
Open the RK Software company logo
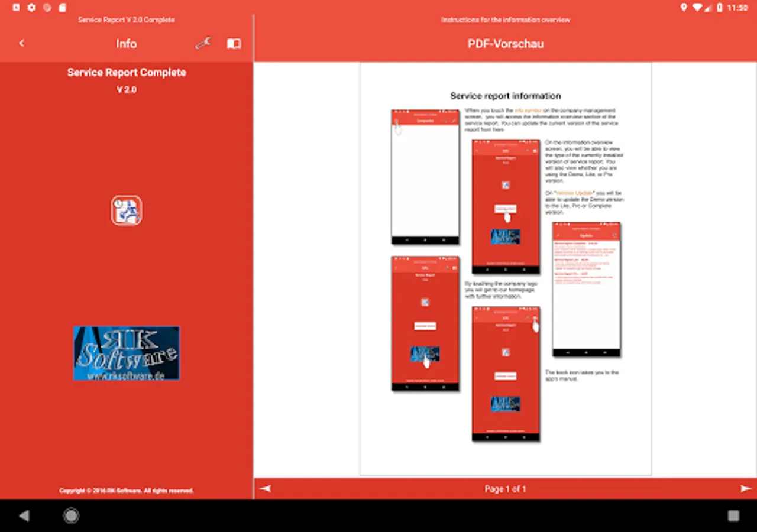(127, 353)
